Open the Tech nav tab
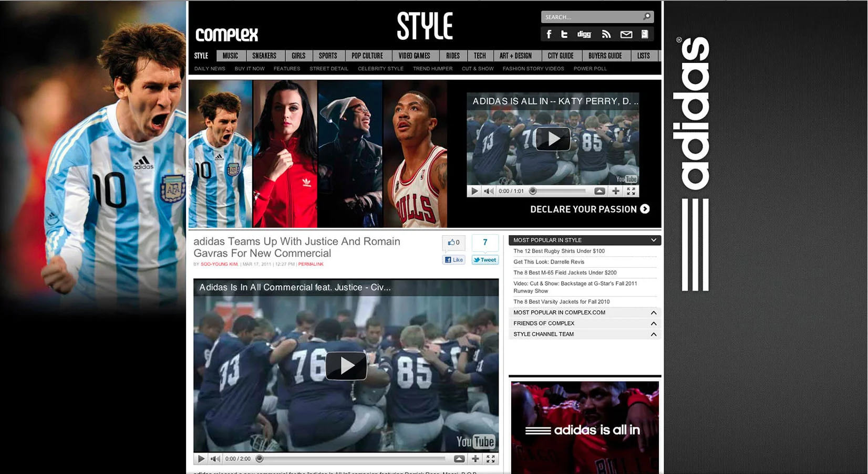The image size is (868, 474). point(480,56)
